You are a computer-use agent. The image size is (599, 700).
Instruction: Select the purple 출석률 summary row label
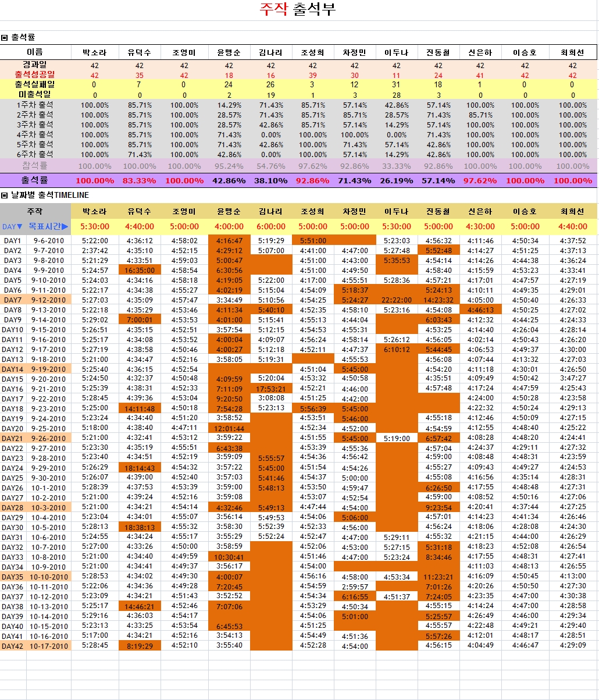coord(35,180)
